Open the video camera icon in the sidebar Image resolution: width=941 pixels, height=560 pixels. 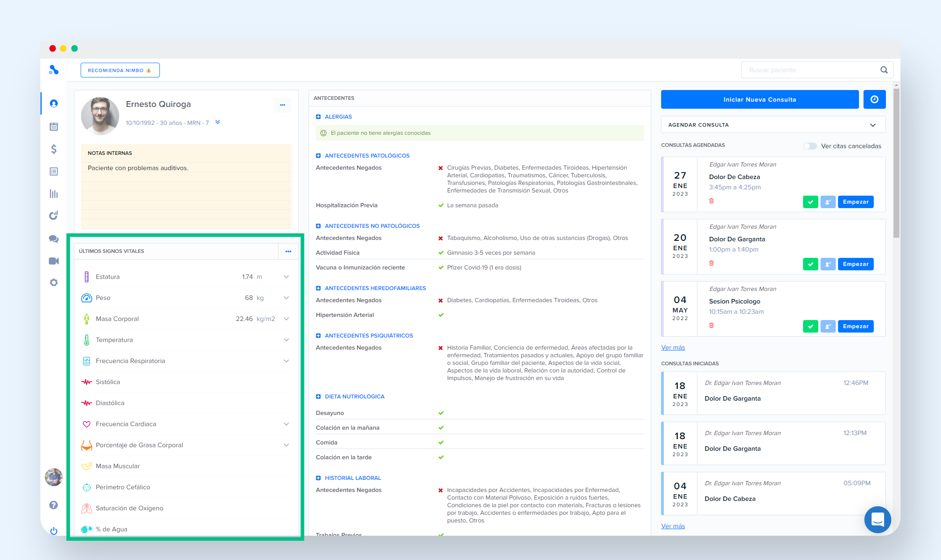54,261
